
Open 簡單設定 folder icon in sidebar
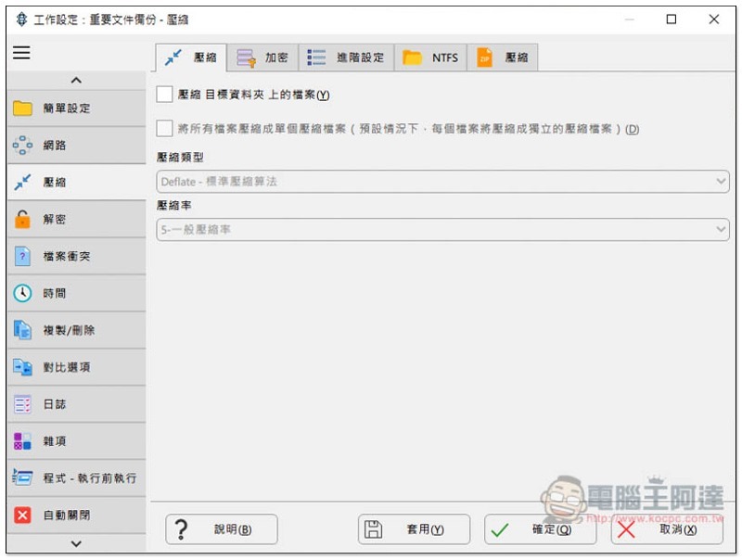coord(22,108)
